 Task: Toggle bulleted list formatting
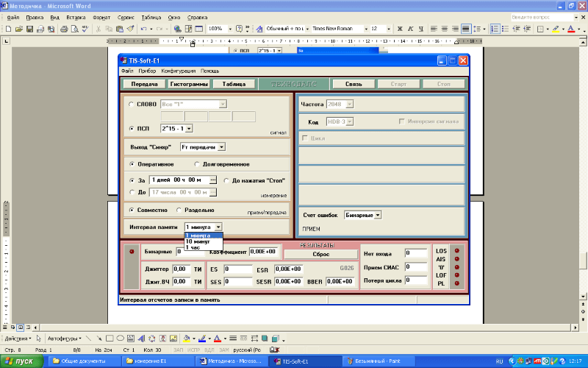tap(506, 29)
